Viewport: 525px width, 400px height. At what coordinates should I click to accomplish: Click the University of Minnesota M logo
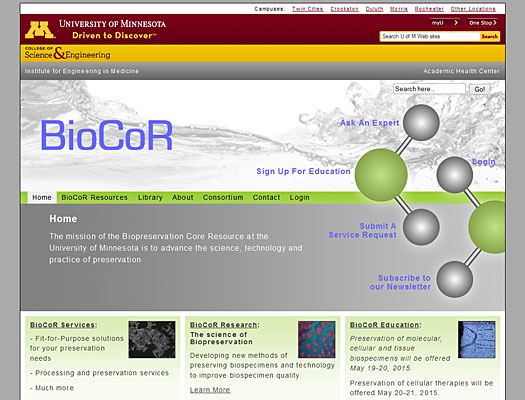pyautogui.click(x=39, y=30)
